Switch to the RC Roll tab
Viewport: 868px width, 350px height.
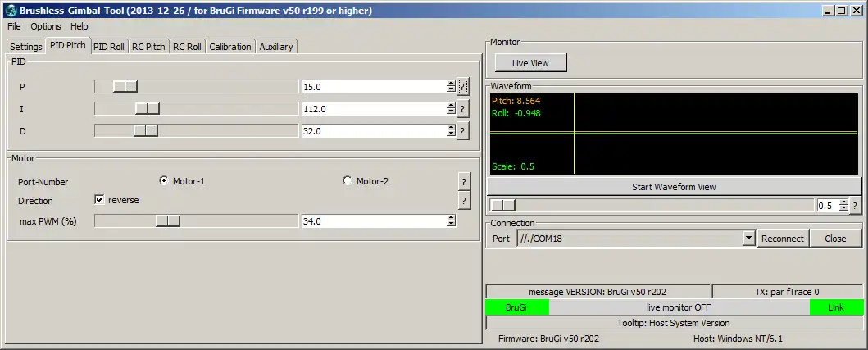pos(187,47)
